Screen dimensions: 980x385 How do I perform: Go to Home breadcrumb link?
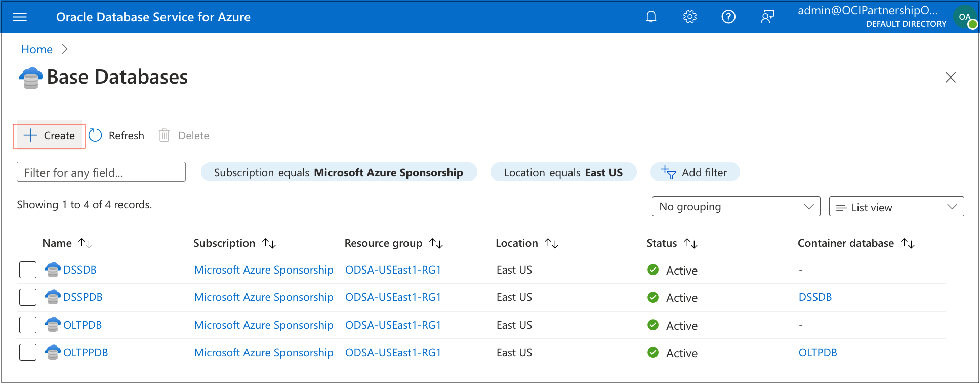[x=37, y=49]
